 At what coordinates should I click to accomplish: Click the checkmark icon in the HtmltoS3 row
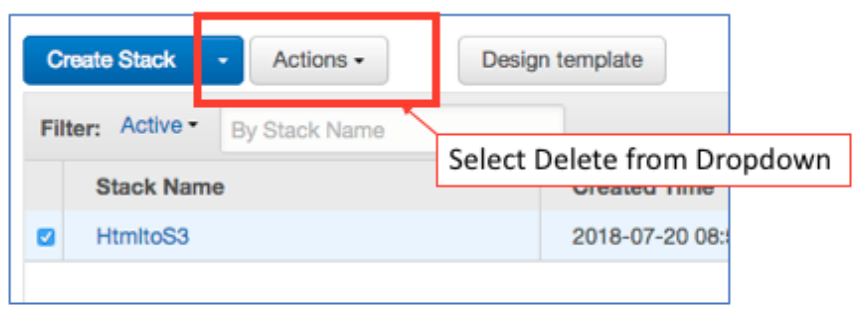(46, 237)
